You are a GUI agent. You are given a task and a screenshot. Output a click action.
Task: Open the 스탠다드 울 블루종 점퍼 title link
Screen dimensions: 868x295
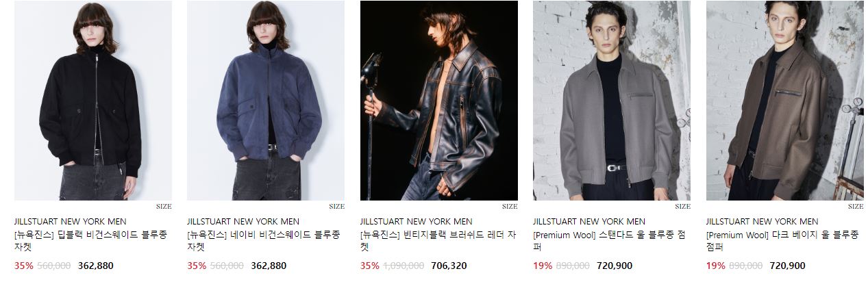pos(610,241)
